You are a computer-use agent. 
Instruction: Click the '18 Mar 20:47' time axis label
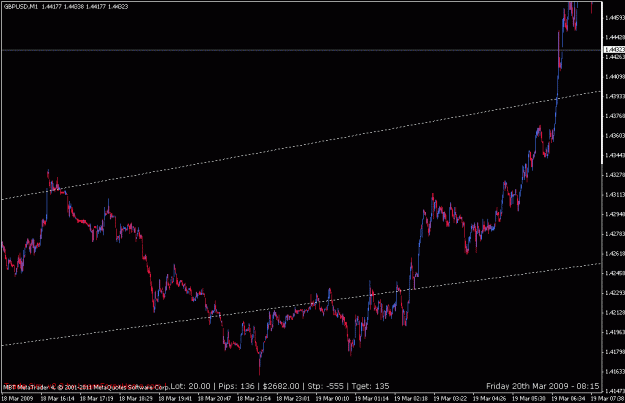point(214,398)
